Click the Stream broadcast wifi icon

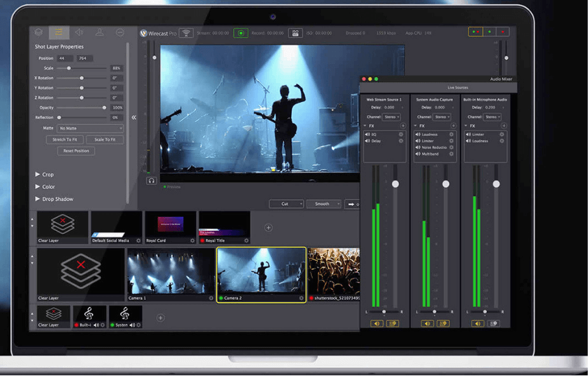pos(186,33)
